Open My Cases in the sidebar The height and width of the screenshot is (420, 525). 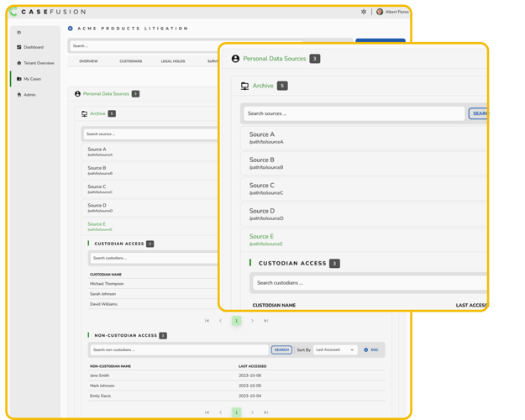[29, 79]
